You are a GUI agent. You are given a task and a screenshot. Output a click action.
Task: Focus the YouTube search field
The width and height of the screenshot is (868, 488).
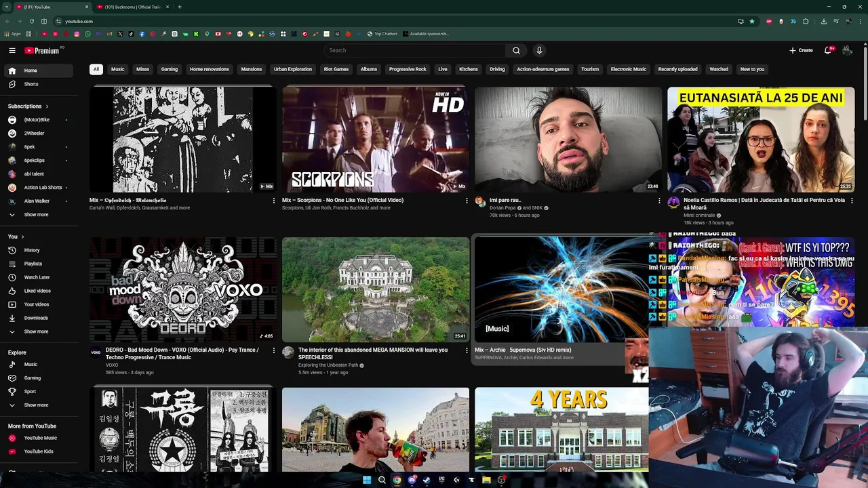coord(415,50)
